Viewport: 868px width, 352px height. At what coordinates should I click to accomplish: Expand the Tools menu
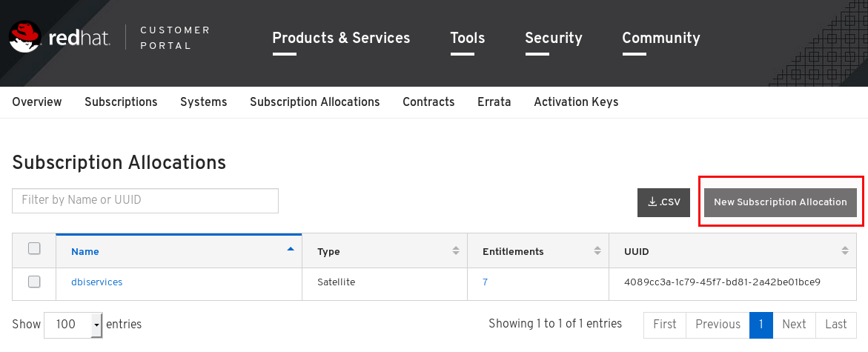tap(467, 39)
